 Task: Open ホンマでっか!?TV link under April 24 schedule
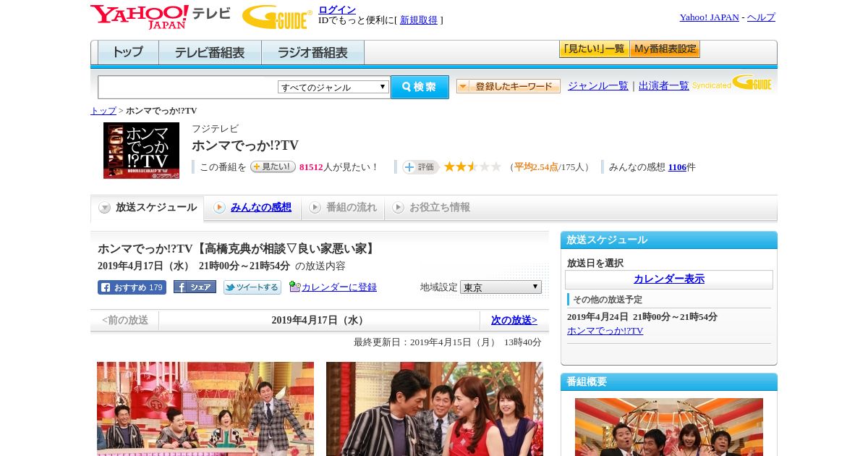tap(605, 331)
